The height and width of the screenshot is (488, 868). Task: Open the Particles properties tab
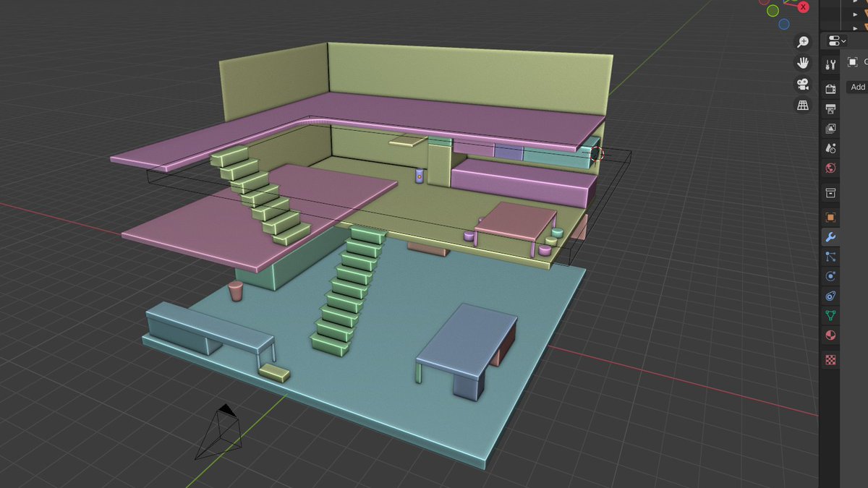coord(830,257)
